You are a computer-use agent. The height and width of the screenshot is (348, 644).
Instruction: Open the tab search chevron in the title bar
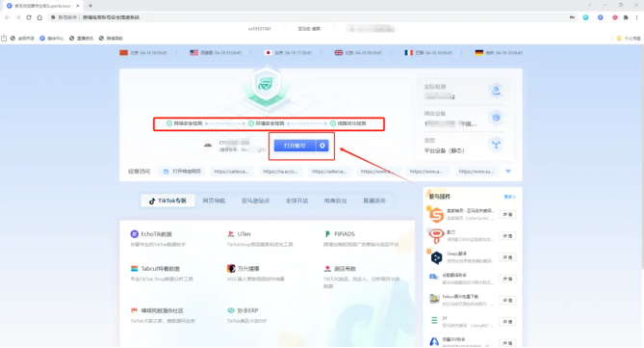pyautogui.click(x=590, y=5)
